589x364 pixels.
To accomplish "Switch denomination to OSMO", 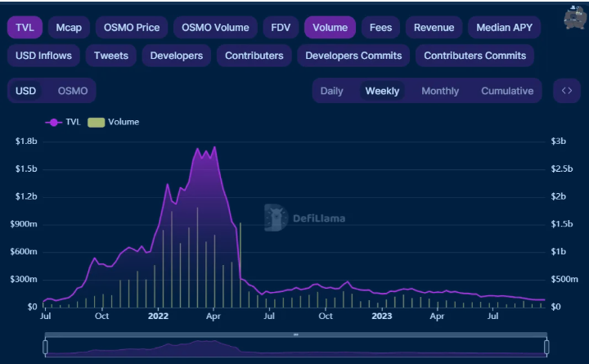I will (x=73, y=91).
